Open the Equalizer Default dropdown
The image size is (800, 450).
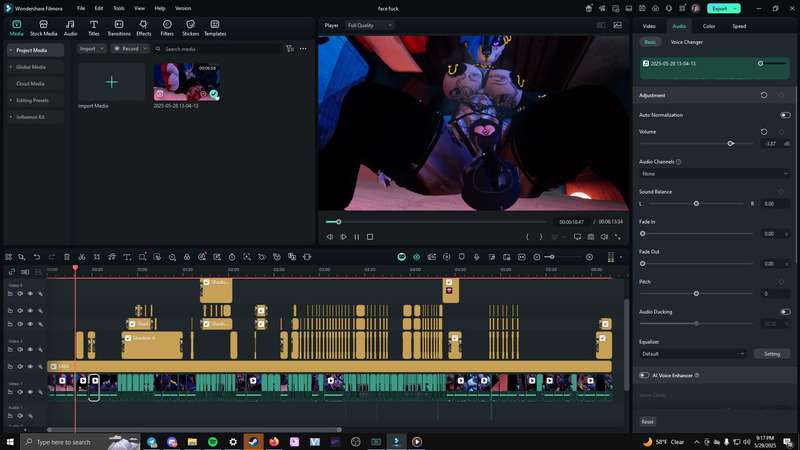693,354
